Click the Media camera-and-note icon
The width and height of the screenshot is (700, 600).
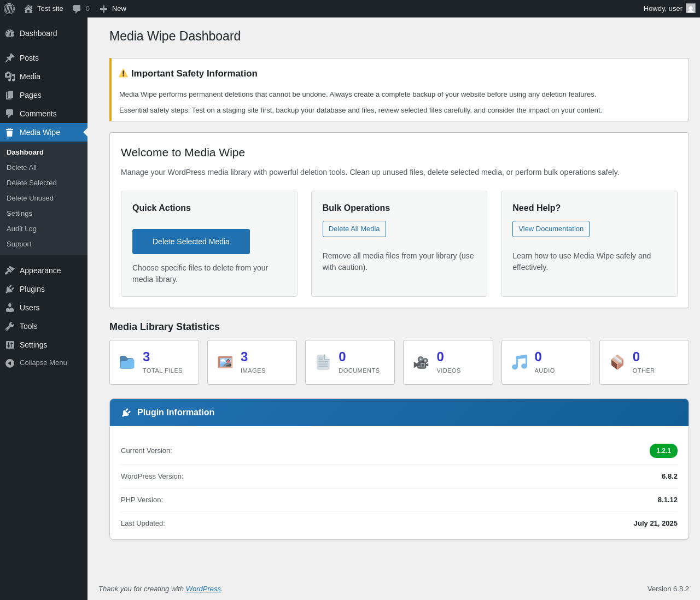10,77
